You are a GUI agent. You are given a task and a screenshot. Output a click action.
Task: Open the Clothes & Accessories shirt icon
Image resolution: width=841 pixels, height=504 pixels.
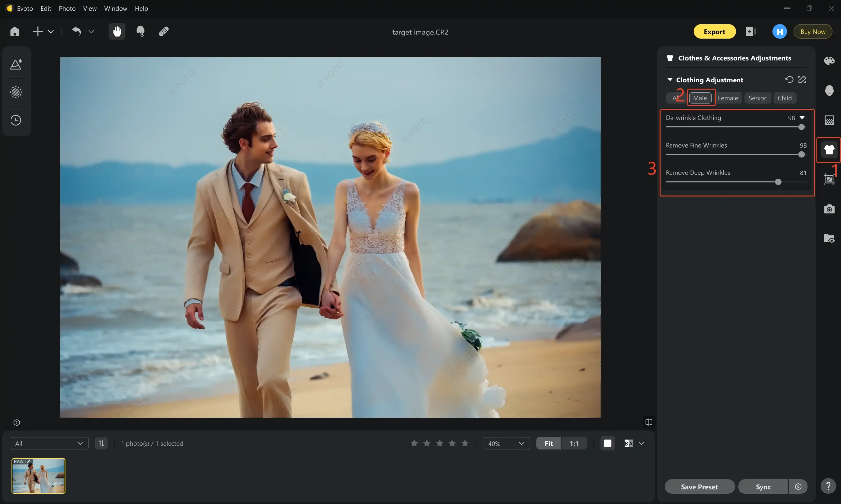point(829,149)
